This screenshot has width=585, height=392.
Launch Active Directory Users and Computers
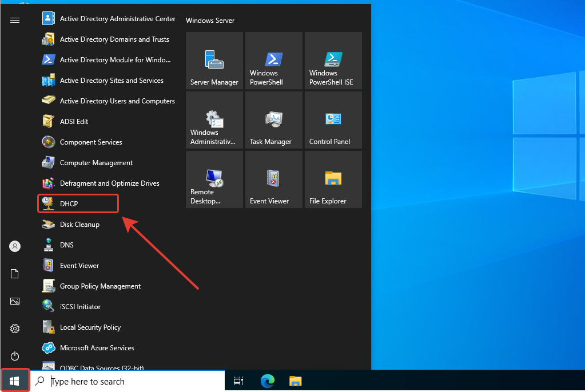pos(117,101)
